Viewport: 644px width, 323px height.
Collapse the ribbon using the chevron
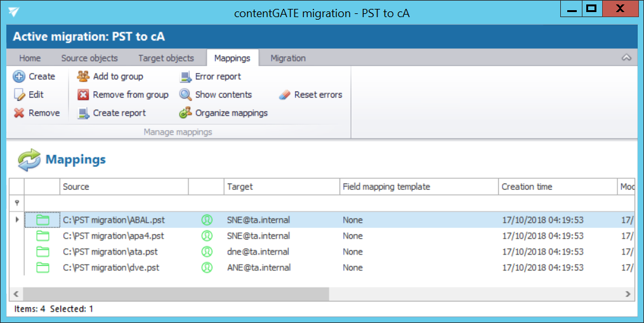(626, 58)
